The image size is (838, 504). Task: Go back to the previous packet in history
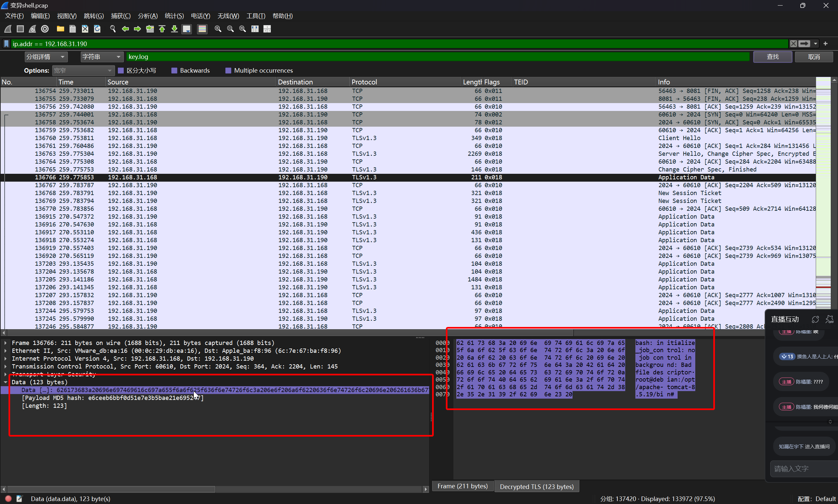[125, 29]
